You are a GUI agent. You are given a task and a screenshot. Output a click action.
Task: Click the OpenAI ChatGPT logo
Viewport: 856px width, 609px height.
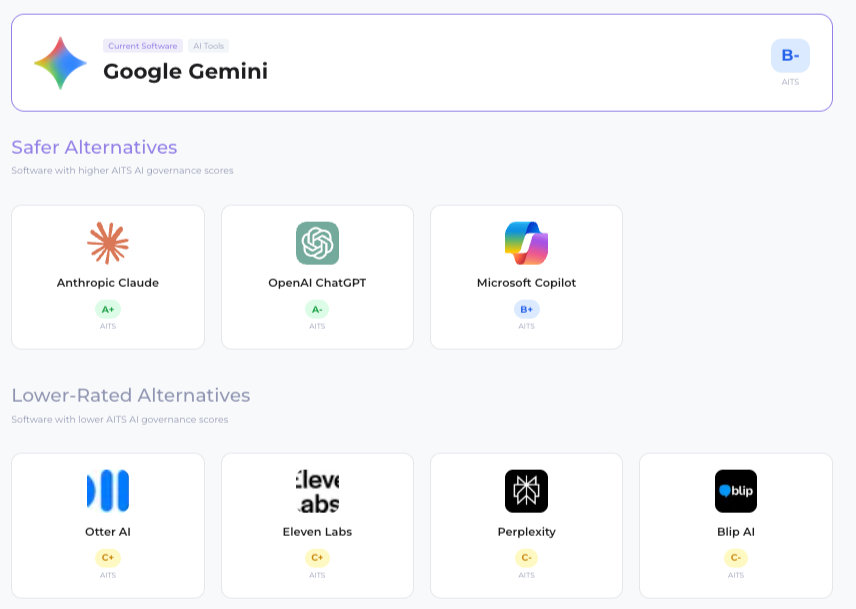(317, 242)
